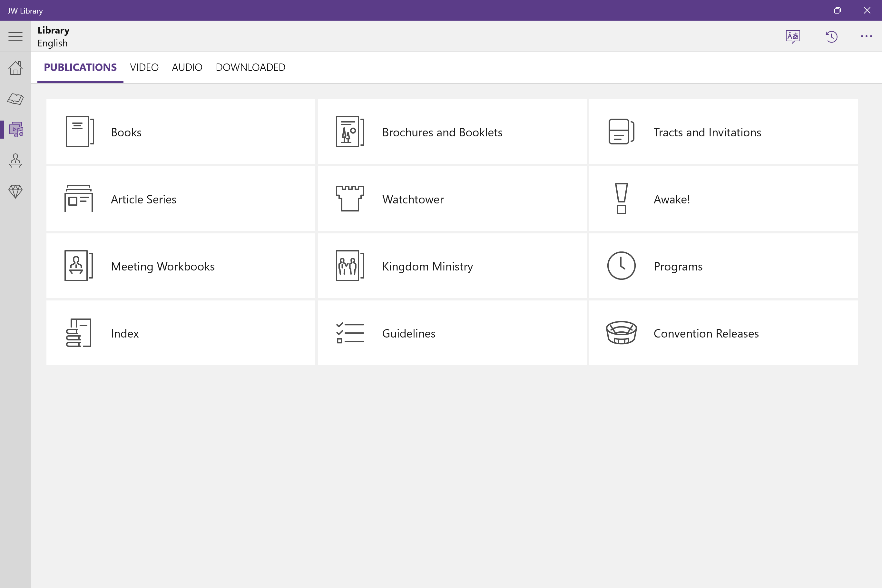Click the Kingdom Ministry icon
Image resolution: width=882 pixels, height=588 pixels.
(350, 266)
